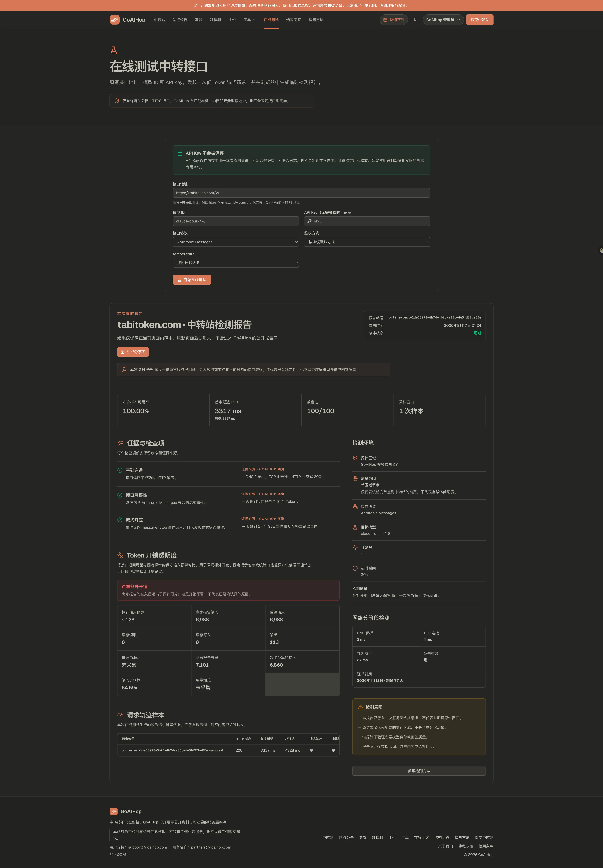Viewport: 603px width, 868px height.
Task: Click the shield icon in the HTTPS notice
Action: click(x=117, y=101)
